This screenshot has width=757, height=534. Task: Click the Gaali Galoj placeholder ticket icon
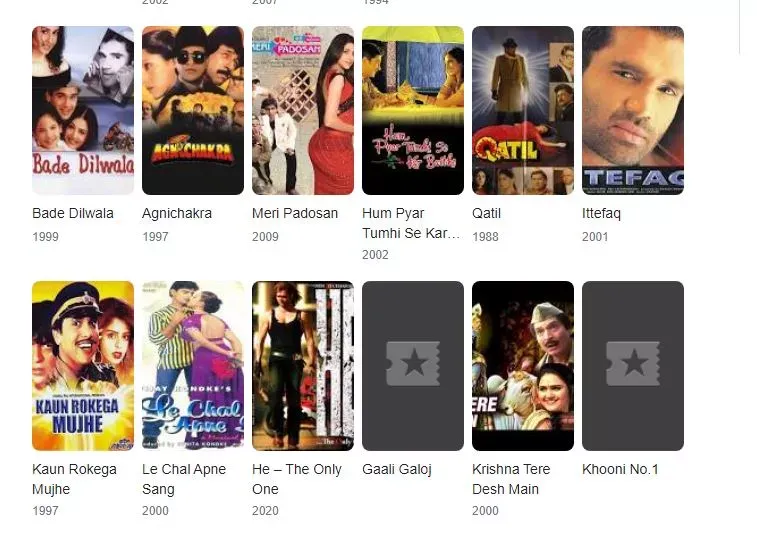(413, 364)
